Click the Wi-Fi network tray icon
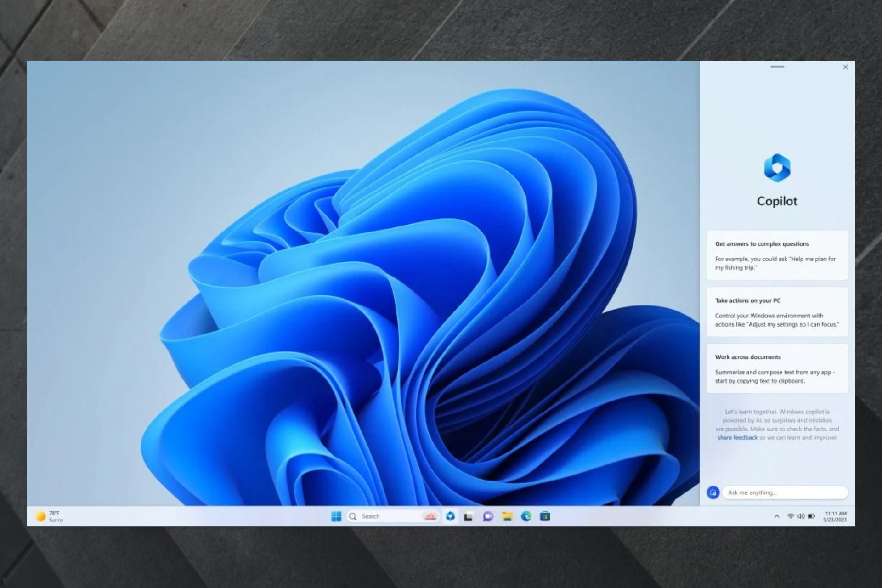 coord(791,516)
